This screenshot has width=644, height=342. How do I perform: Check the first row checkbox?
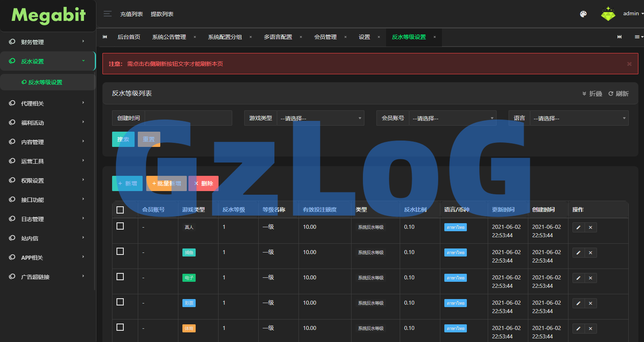coord(120,226)
